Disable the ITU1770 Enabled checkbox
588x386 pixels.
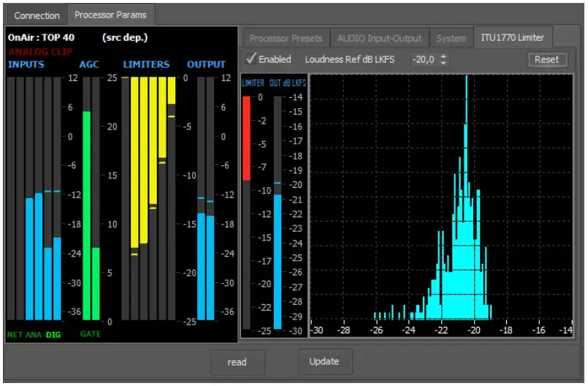251,59
